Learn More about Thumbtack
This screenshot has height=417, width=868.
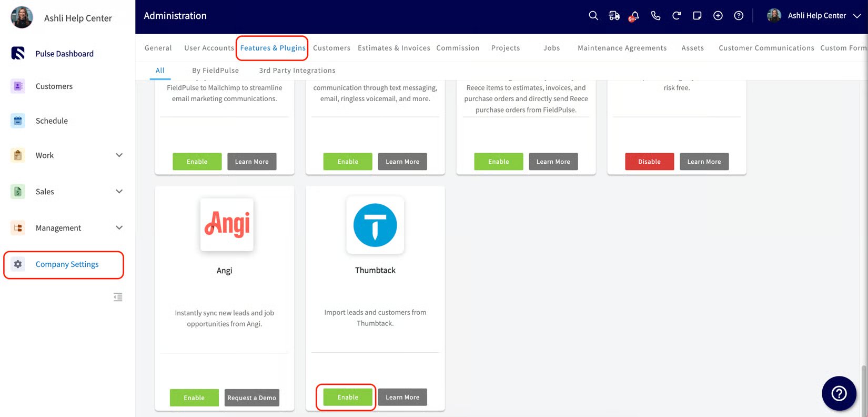[402, 397]
